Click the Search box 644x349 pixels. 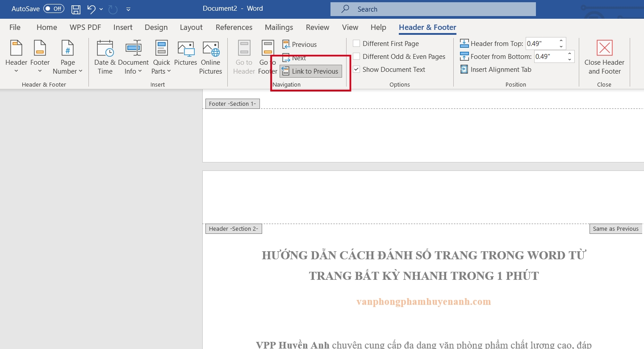(433, 9)
